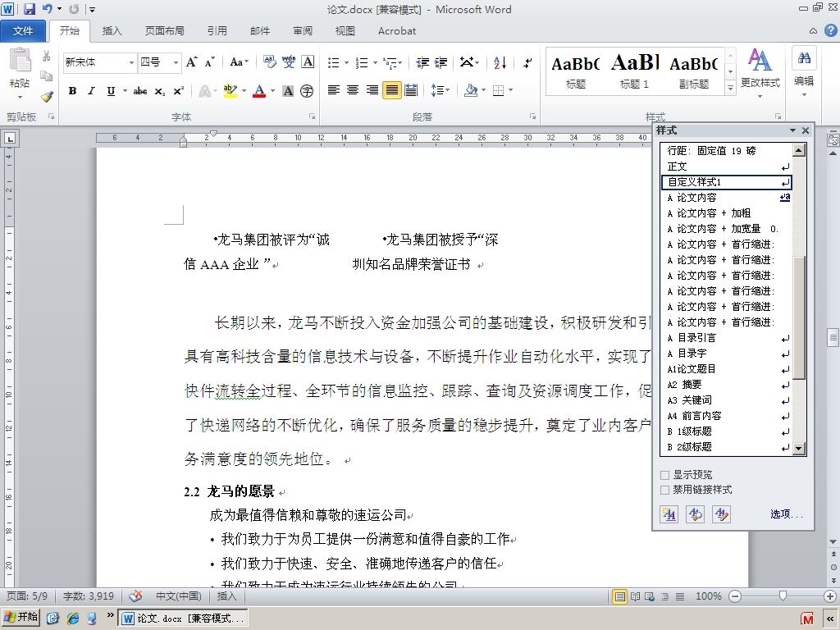Shrink font size icon

tap(209, 62)
